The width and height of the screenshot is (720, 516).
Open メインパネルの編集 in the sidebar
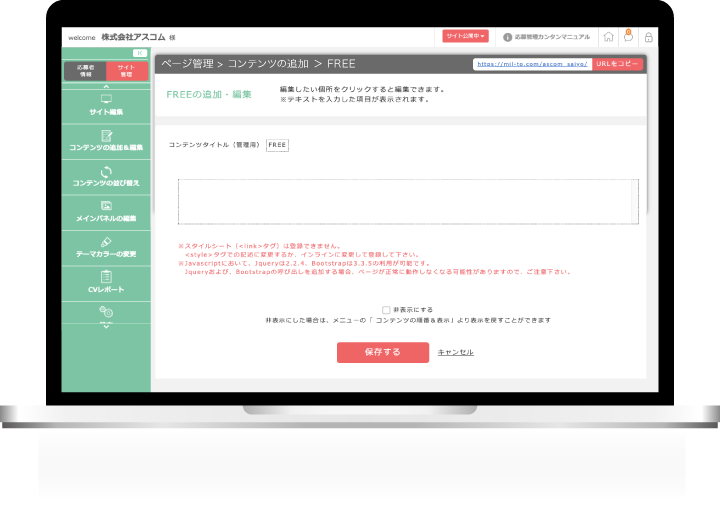click(106, 213)
